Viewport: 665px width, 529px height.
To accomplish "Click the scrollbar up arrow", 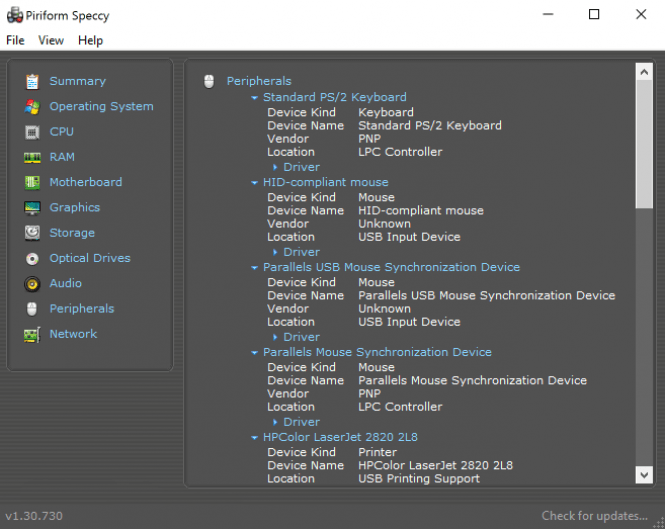I will click(644, 72).
